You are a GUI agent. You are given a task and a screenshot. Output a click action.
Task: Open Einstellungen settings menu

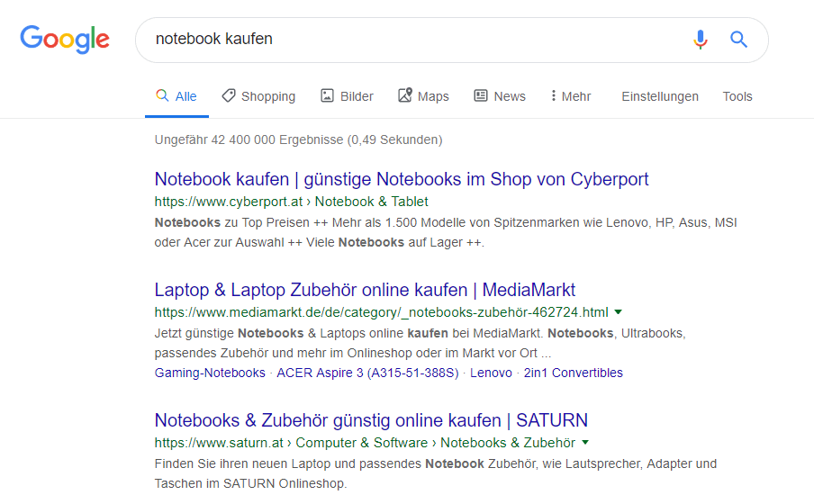660,96
